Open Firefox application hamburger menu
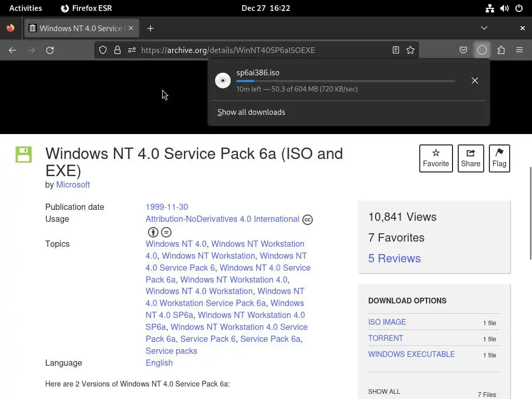Viewport: 532px width, 399px height. coord(520,50)
